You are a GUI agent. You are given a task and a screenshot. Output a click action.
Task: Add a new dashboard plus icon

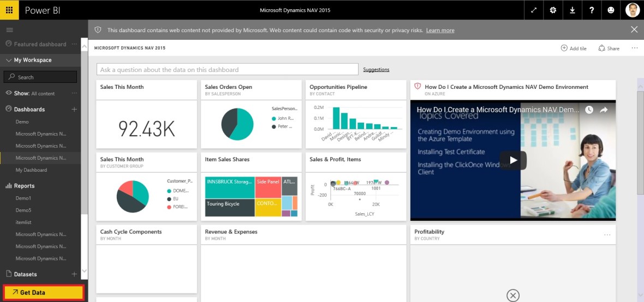[74, 109]
